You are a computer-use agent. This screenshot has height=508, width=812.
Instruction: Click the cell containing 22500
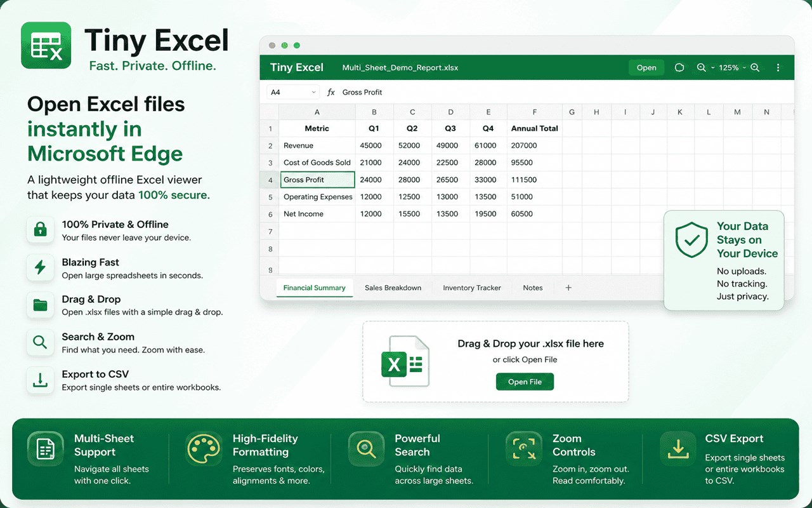coord(450,163)
